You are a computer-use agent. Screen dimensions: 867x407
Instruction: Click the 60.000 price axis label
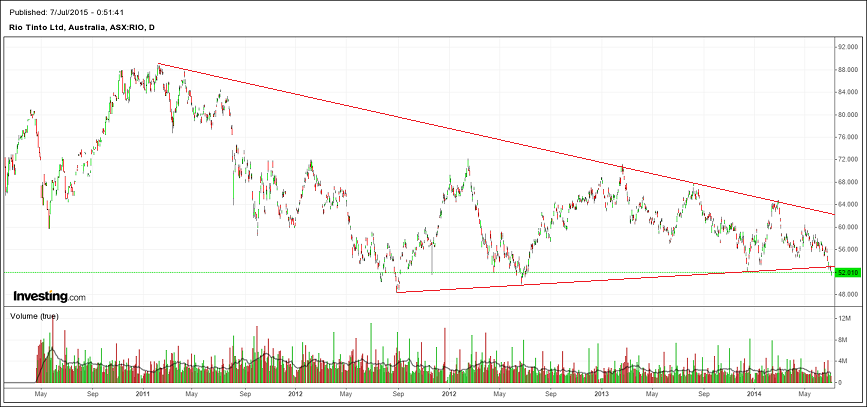(x=850, y=226)
